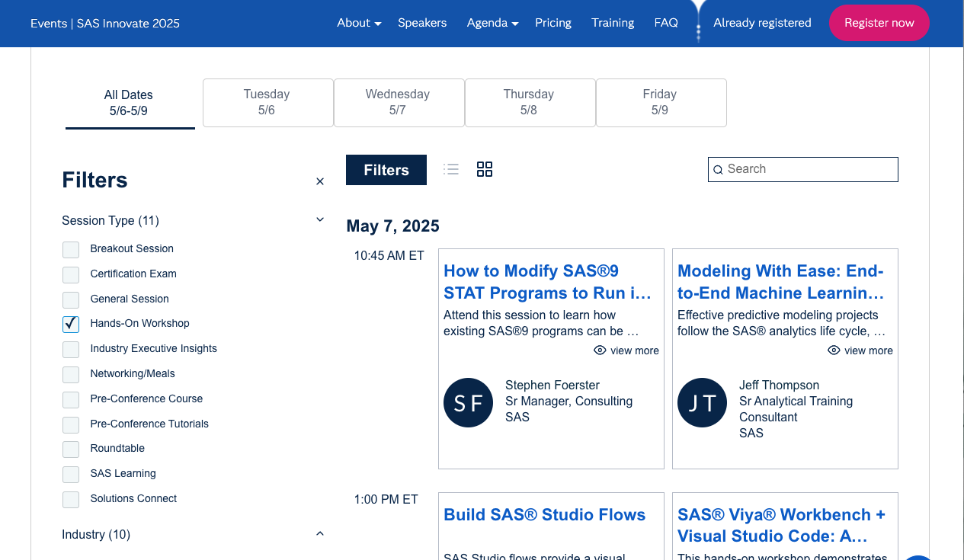Open the About dropdown menu
This screenshot has height=560, width=964.
point(359,23)
